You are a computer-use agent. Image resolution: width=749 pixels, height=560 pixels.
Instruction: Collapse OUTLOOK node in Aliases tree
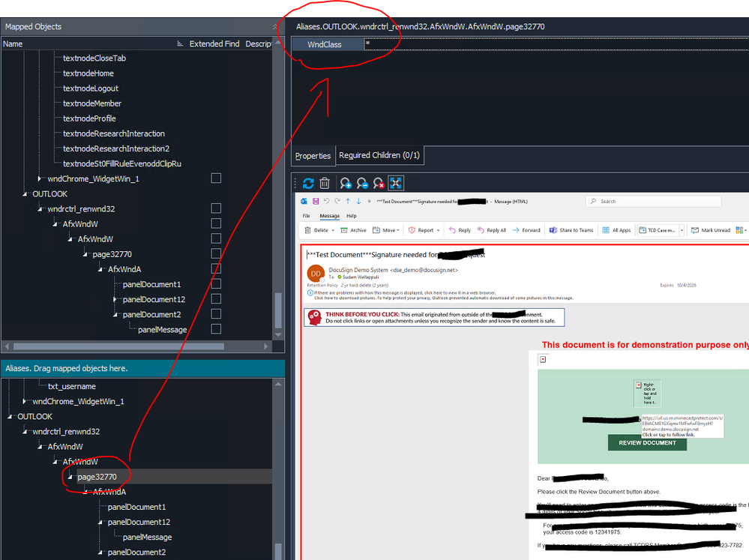click(x=10, y=417)
